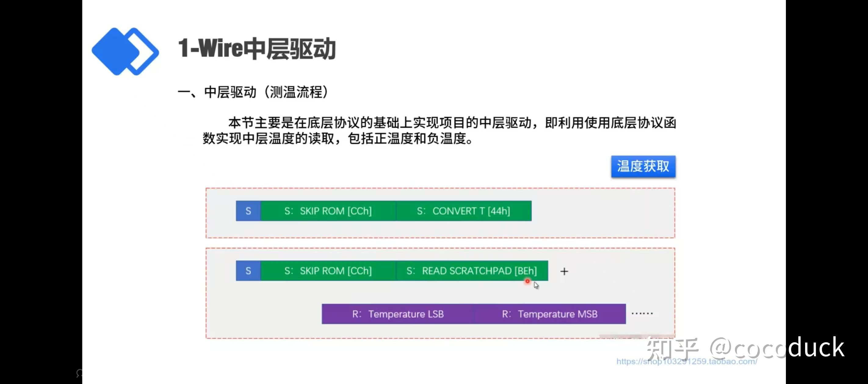Click the small user icon at bottom-left
Image resolution: width=868 pixels, height=384 pixels.
80,373
